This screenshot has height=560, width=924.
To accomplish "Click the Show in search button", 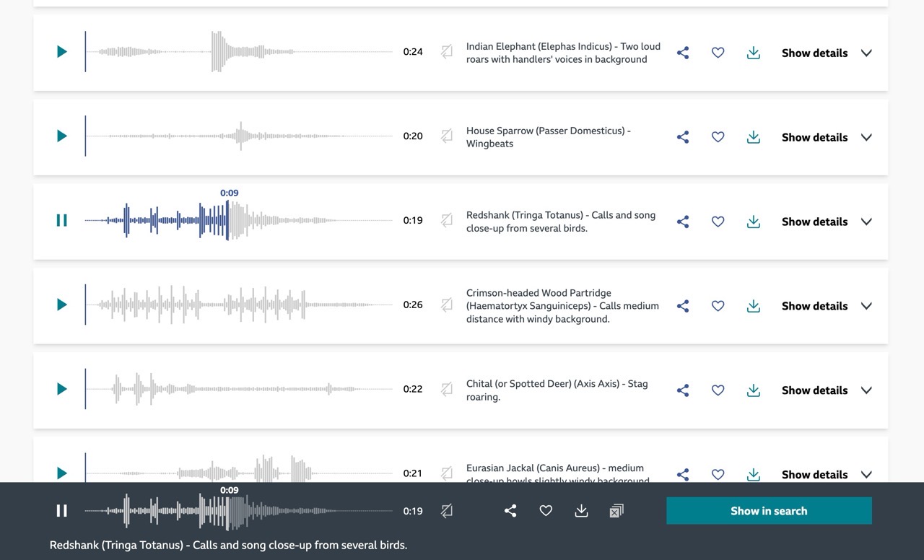I will 769,510.
